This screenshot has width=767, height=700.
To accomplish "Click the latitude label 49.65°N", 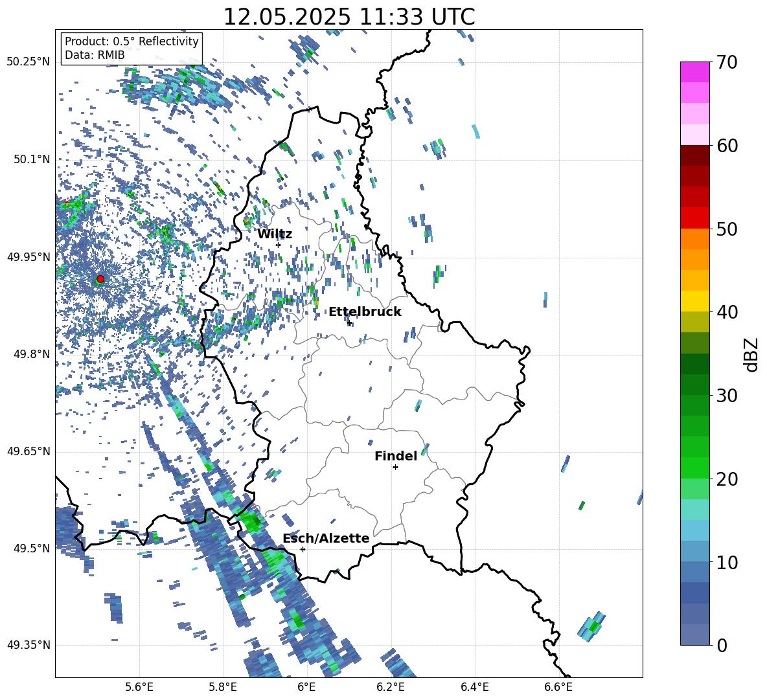I will tap(29, 451).
